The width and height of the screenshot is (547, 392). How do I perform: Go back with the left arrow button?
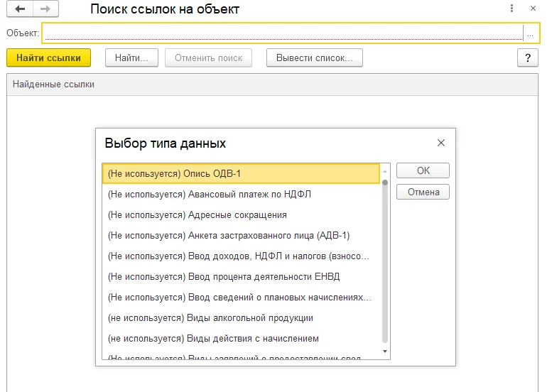[20, 9]
